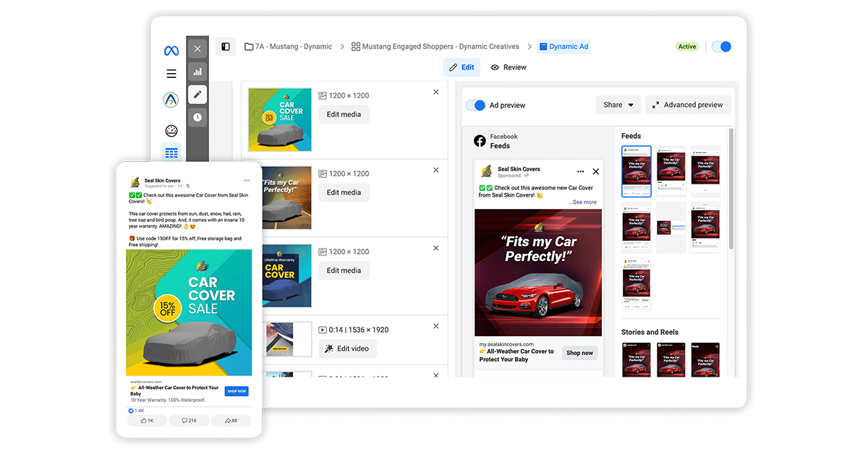Open Advanced preview
Image resolution: width=868 pixels, height=454 pixels.
tap(688, 105)
